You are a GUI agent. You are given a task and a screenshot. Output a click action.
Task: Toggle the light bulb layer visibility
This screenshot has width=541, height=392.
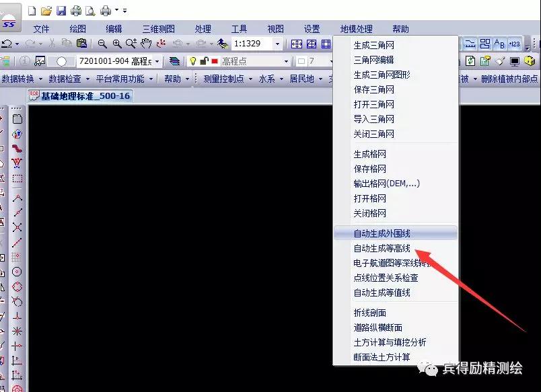pos(192,61)
